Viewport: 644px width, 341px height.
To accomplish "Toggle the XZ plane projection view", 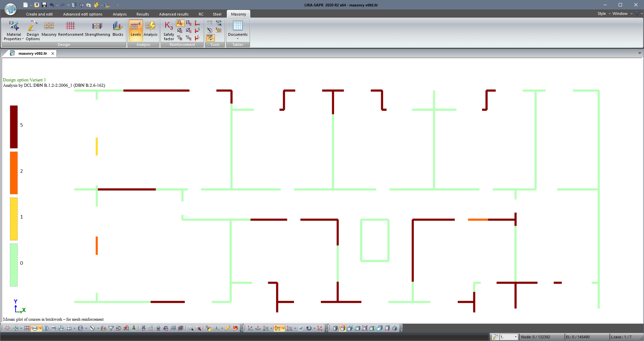I will click(x=266, y=328).
